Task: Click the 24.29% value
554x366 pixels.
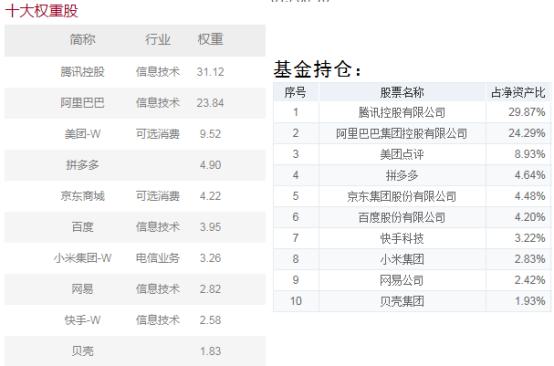Action: [x=527, y=133]
